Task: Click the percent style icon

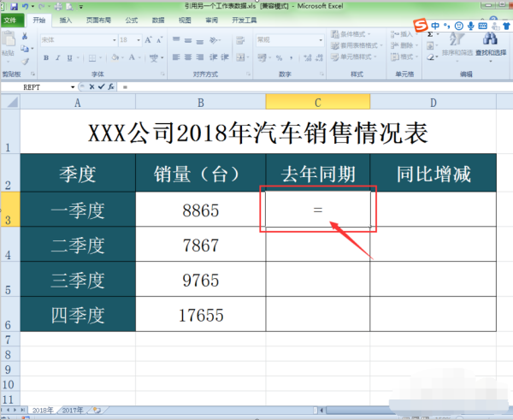Action: (279, 58)
